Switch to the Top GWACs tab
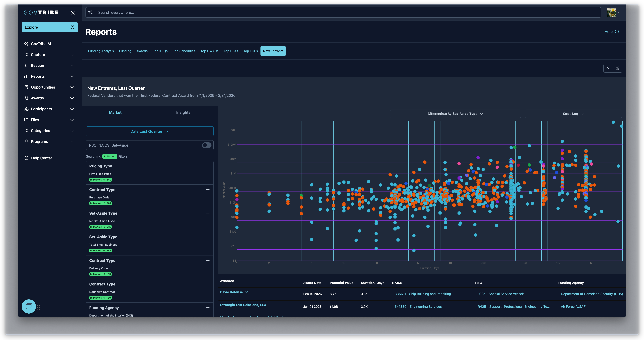 pyautogui.click(x=209, y=51)
